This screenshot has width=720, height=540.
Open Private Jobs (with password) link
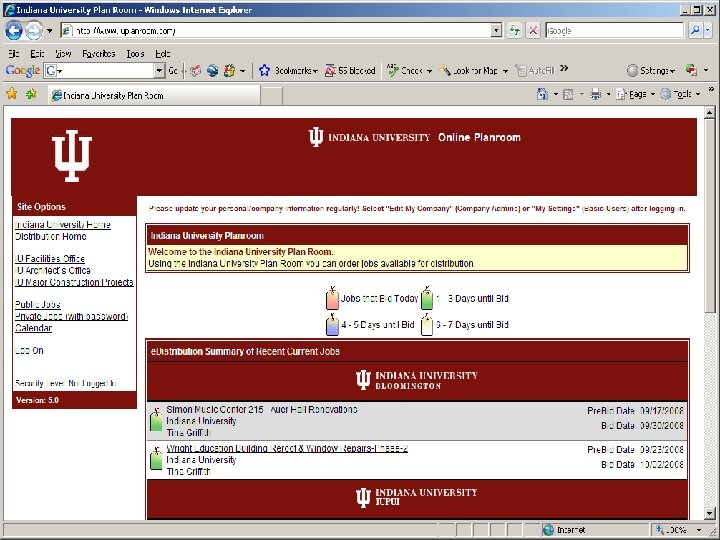click(71, 316)
